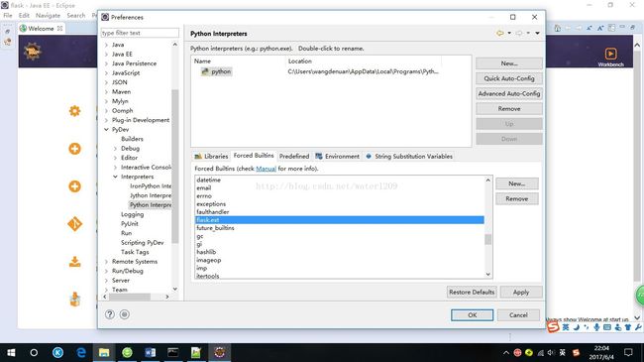Image resolution: width=644 pixels, height=362 pixels.
Task: Expand the Server preferences node
Action: click(106, 281)
